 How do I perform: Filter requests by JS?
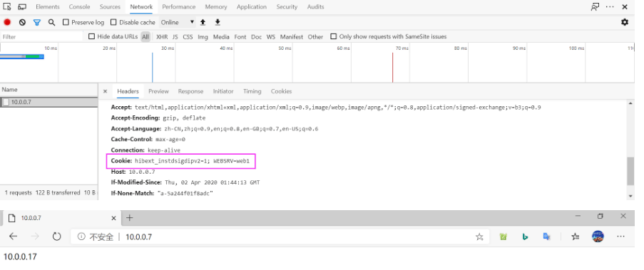[x=175, y=36]
